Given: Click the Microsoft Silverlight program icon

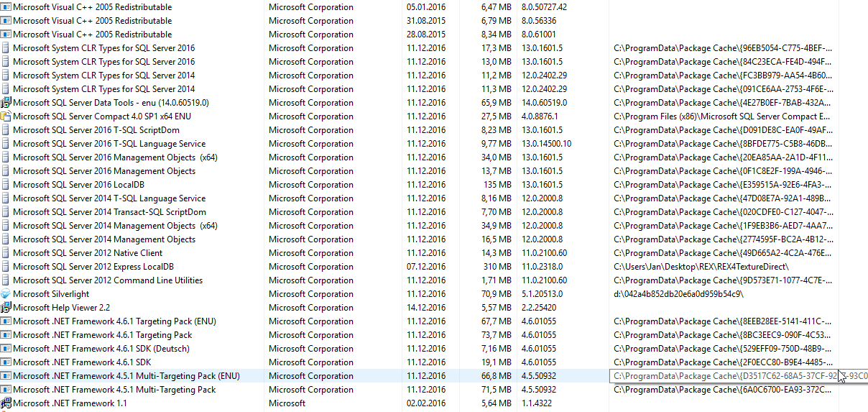Looking at the screenshot, I should pos(6,294).
